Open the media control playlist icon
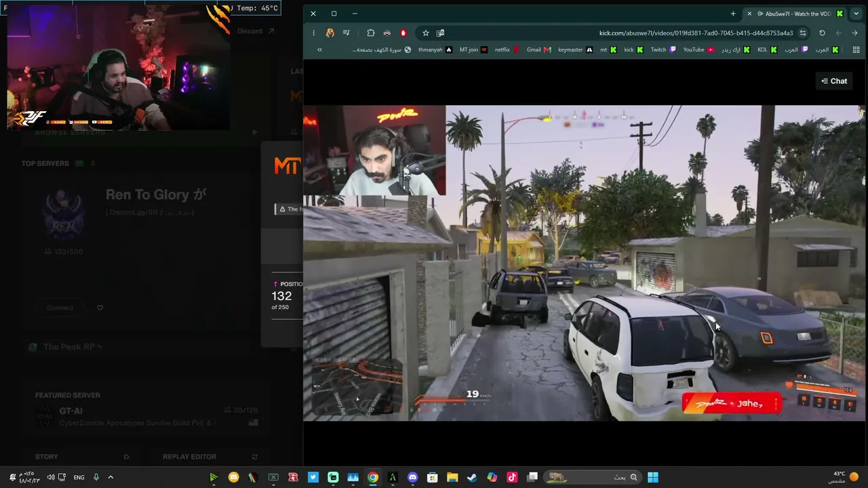 pos(347,33)
